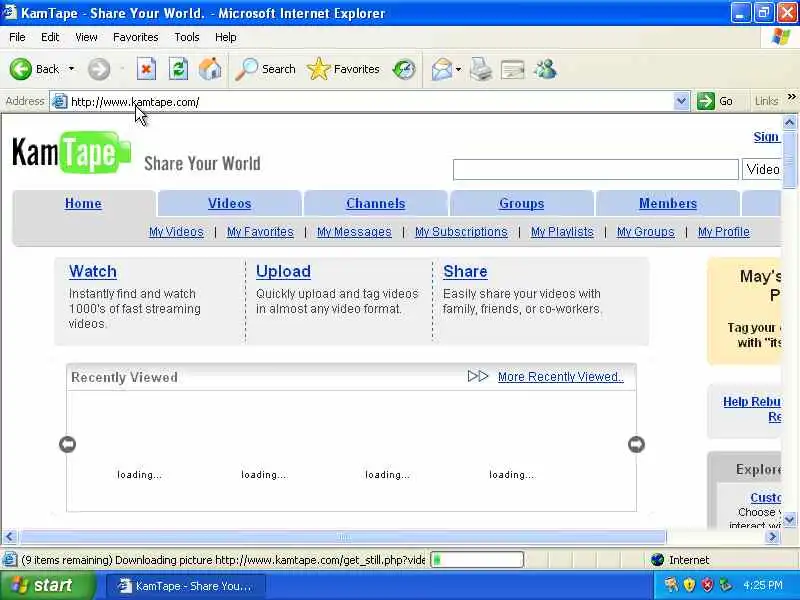Switch to the Members tab
800x600 pixels.
pyautogui.click(x=668, y=204)
